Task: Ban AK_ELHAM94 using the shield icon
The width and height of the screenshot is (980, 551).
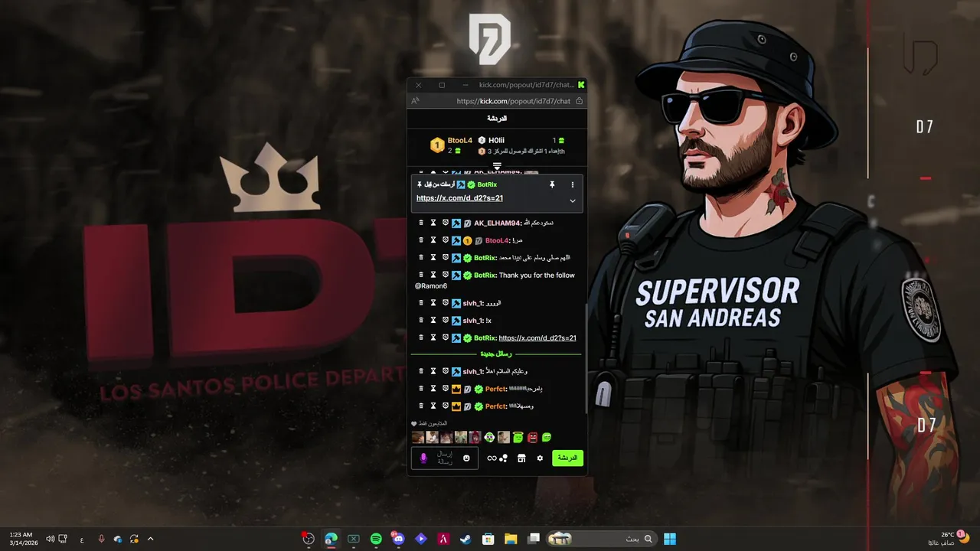Action: tap(445, 223)
